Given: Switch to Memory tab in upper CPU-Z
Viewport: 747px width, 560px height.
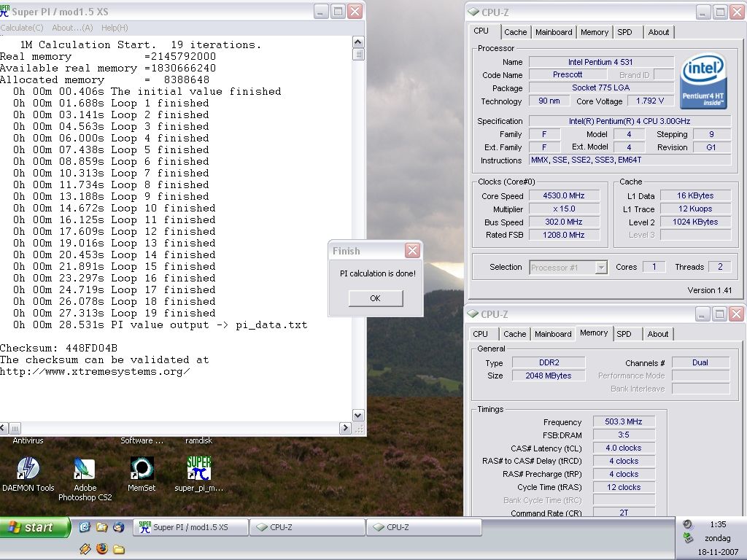Looking at the screenshot, I should click(x=594, y=32).
